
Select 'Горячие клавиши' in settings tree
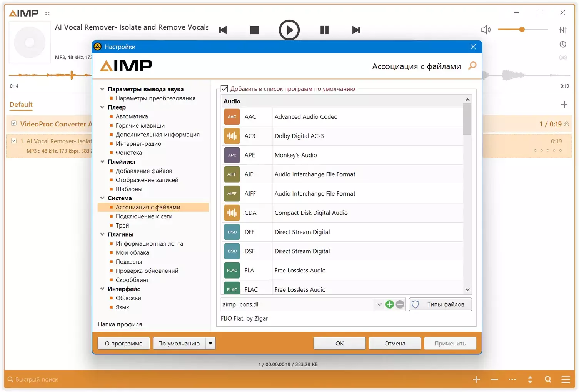click(140, 125)
